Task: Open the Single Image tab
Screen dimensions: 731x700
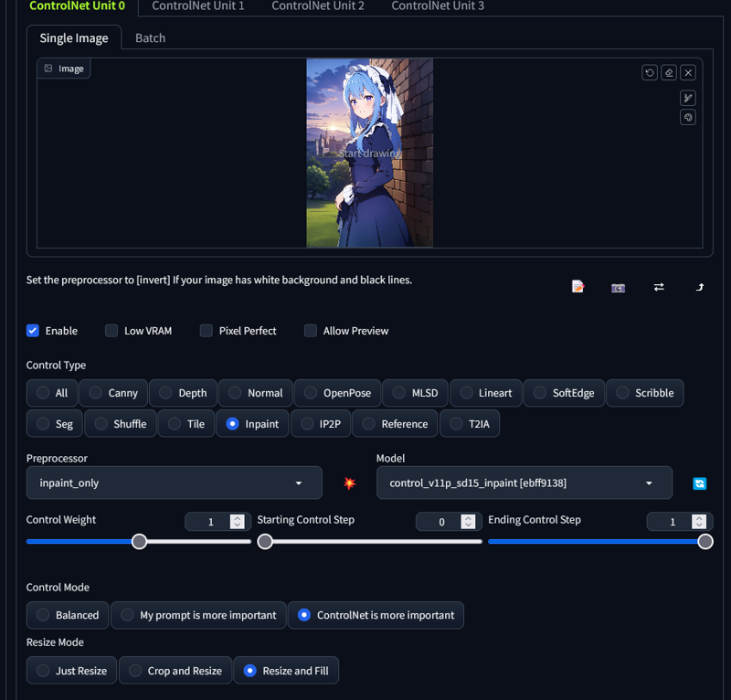Action: click(x=74, y=37)
